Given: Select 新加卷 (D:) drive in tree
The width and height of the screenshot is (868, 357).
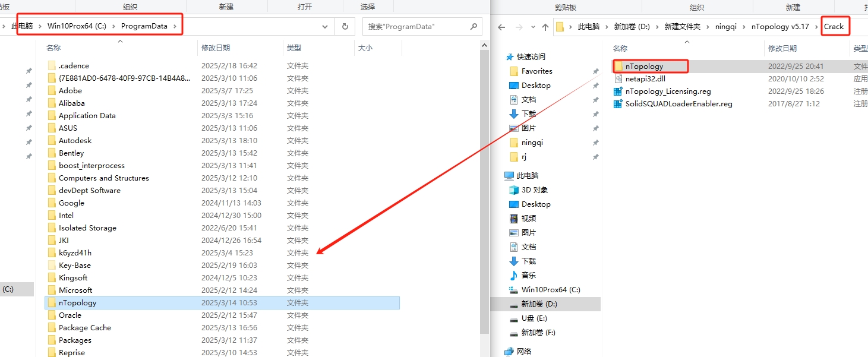Looking at the screenshot, I should (x=545, y=304).
